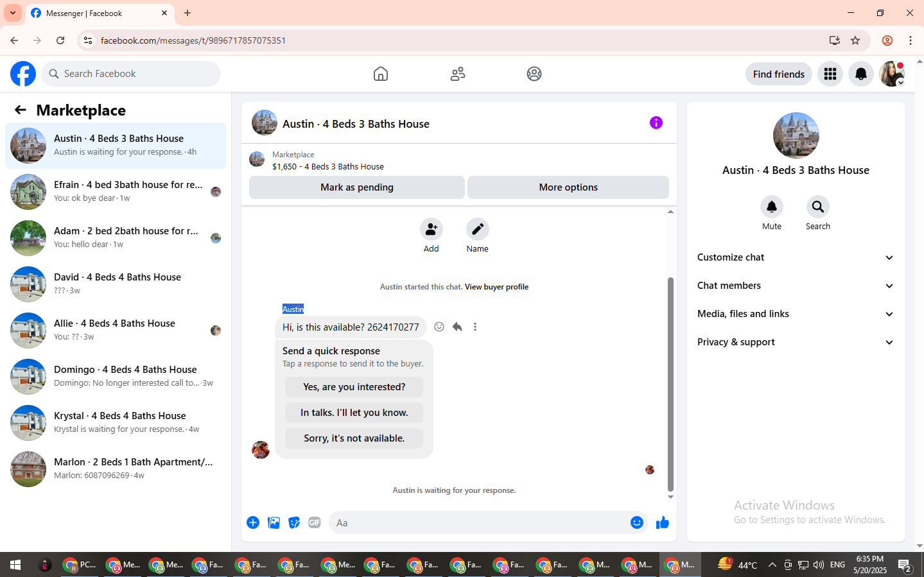Open more options for Austin's message
The width and height of the screenshot is (924, 577).
tap(475, 327)
